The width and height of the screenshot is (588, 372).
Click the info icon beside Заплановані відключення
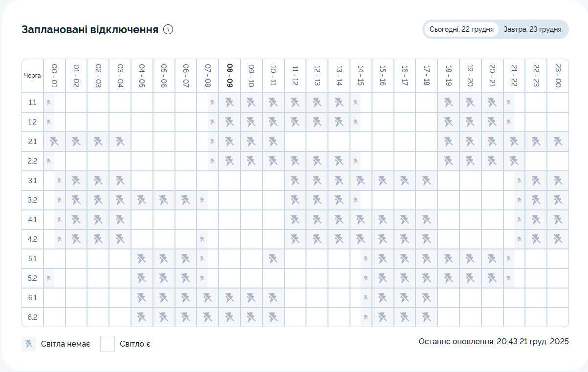[x=168, y=29]
